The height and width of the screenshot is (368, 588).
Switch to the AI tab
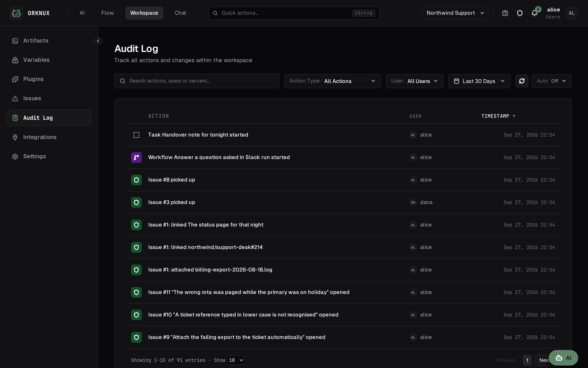click(82, 13)
